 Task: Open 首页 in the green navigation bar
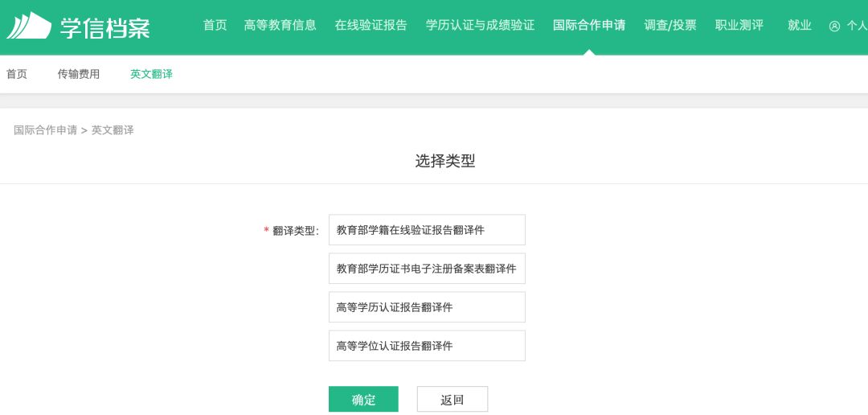[215, 25]
